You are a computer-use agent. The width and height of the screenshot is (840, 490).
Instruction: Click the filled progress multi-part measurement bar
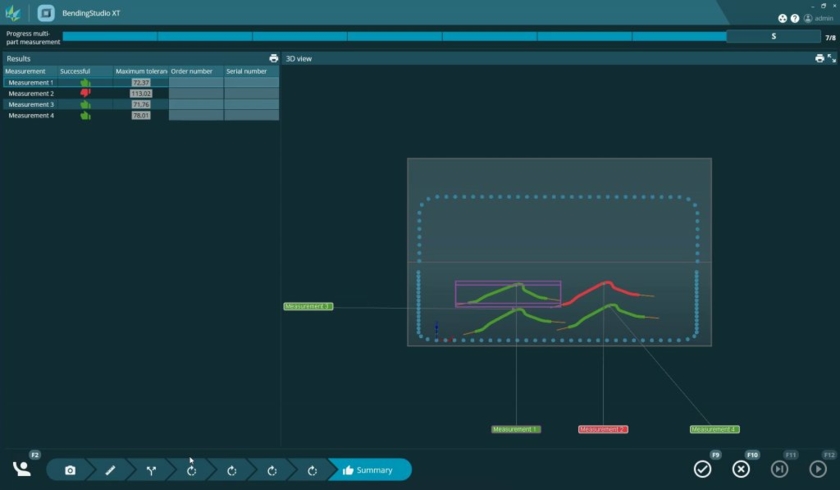tap(395, 36)
